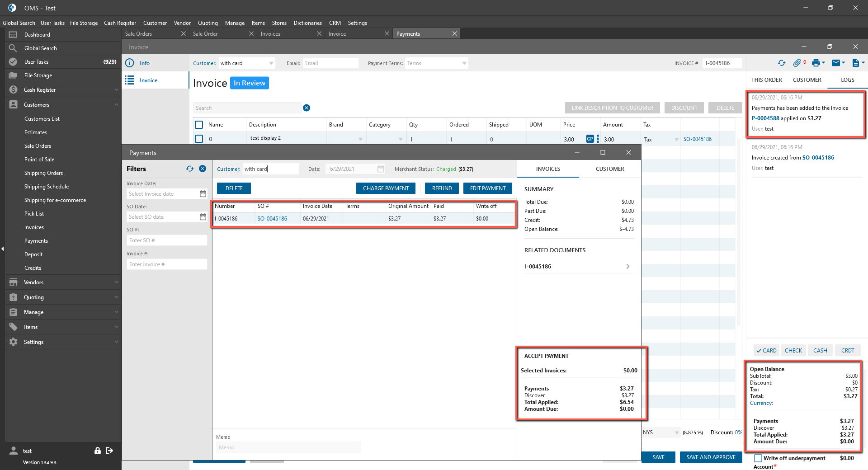The width and height of the screenshot is (868, 470).
Task: Click the Manage clipboard icon in sidebar
Action: click(x=13, y=312)
